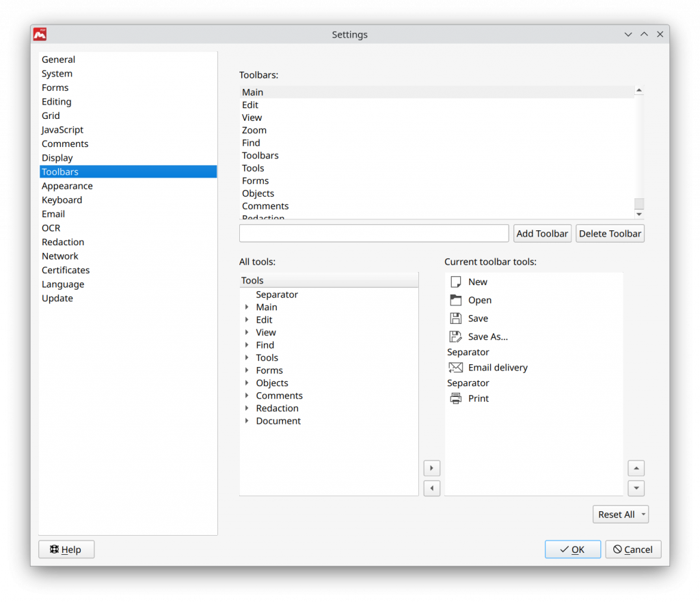Click the left arrow to remove a tool
The width and height of the screenshot is (700, 602).
[431, 488]
